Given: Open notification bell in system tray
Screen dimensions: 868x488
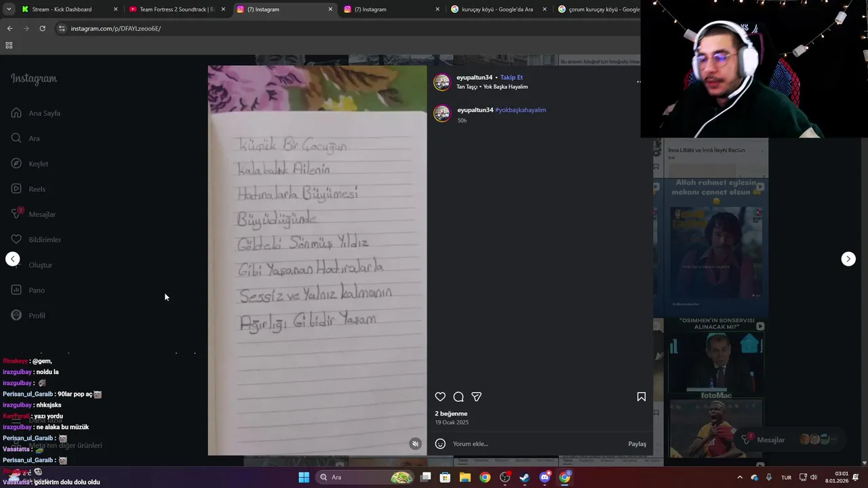Looking at the screenshot, I should pos(856,477).
